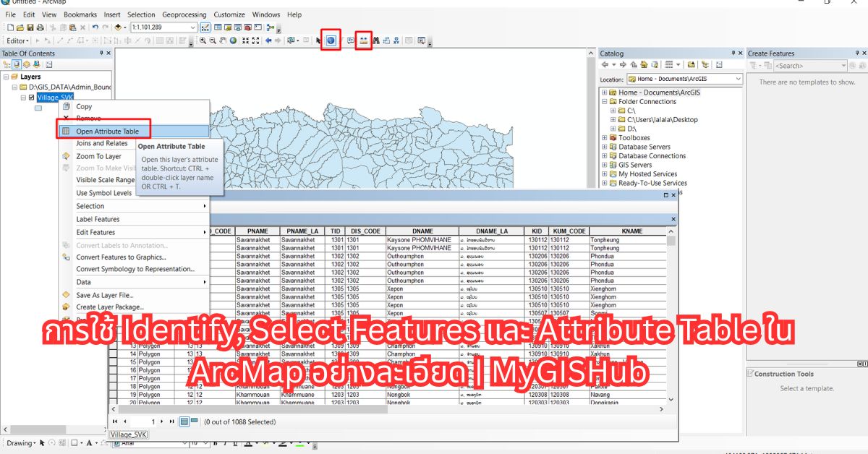This screenshot has height=454, width=868.
Task: Expand Toolboxes in the Catalog tree
Action: [x=605, y=137]
